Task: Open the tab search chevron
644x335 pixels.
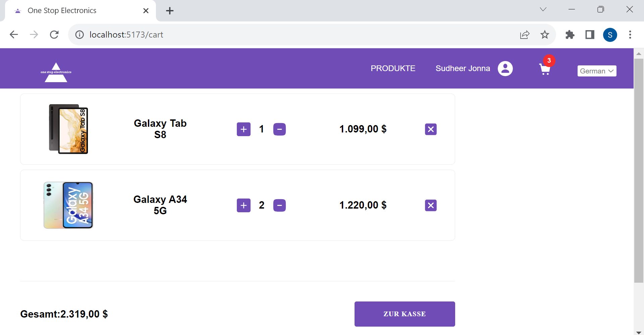Action: coord(543,9)
